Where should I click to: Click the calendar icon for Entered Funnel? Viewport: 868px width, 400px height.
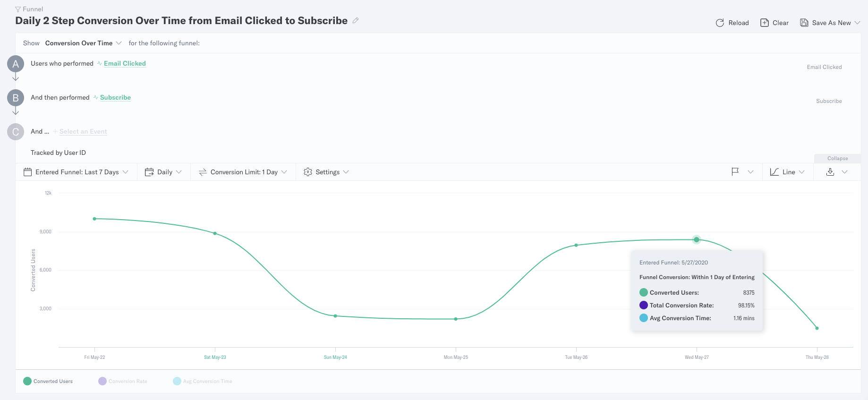(x=27, y=172)
